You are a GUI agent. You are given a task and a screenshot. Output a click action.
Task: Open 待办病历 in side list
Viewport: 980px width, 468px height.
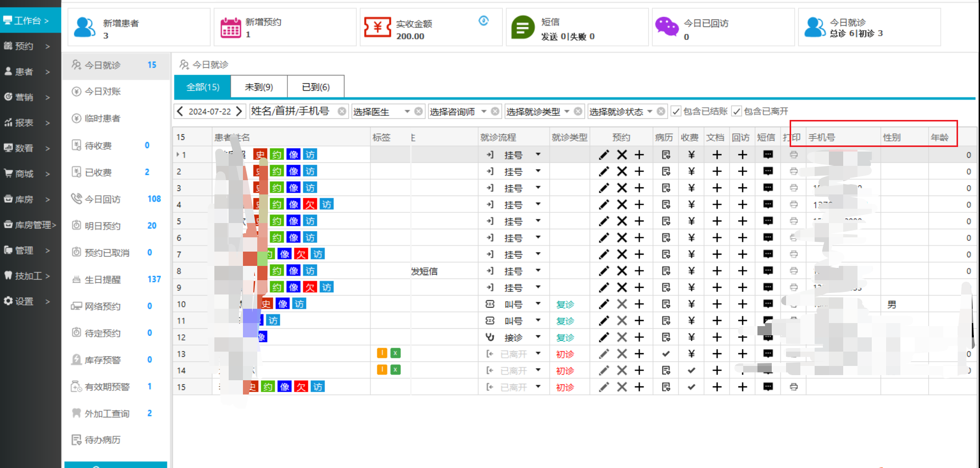116,440
